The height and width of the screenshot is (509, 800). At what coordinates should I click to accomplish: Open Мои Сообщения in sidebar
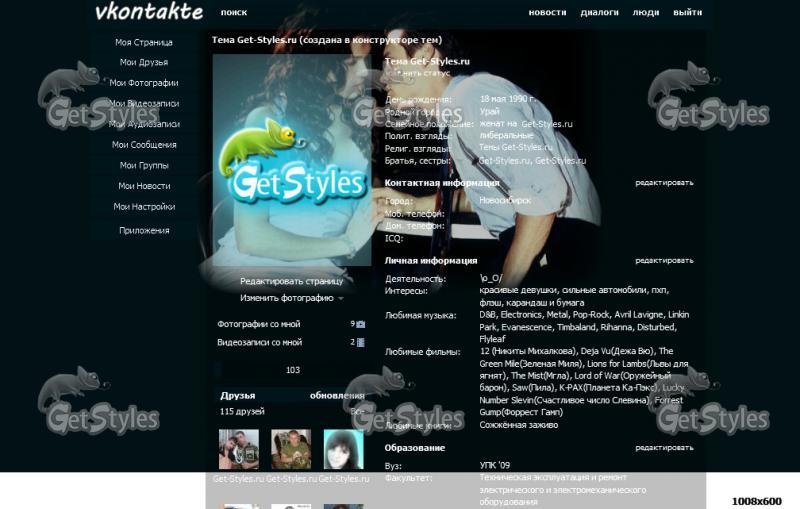[144, 145]
